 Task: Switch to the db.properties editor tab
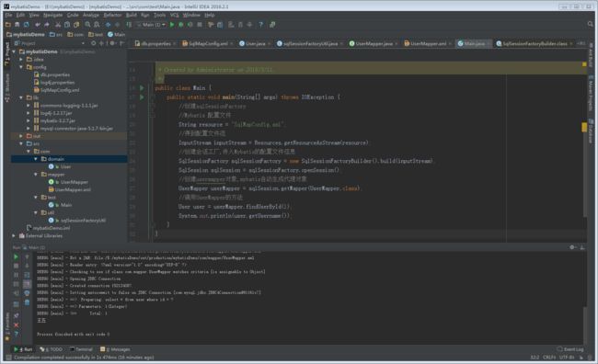pyautogui.click(x=155, y=43)
